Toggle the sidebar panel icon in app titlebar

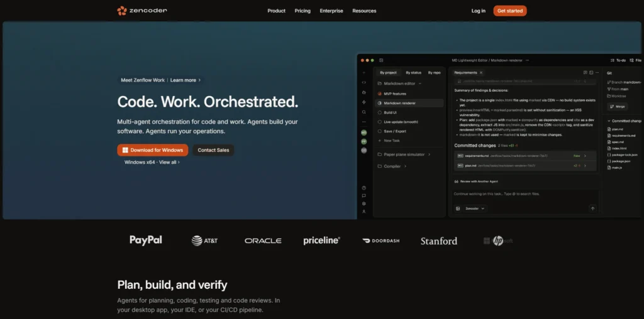381,60
